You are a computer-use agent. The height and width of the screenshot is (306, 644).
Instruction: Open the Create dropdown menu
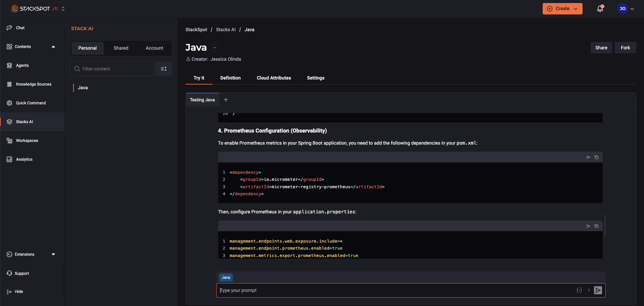pyautogui.click(x=562, y=9)
